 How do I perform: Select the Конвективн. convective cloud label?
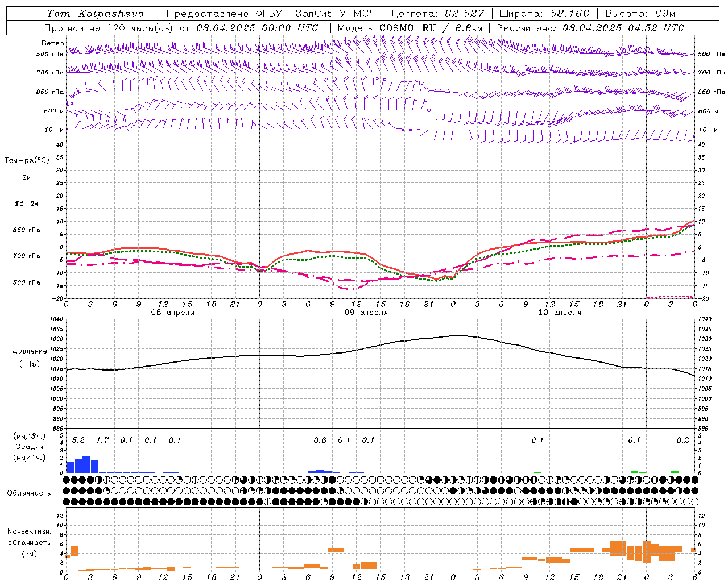[x=29, y=531]
